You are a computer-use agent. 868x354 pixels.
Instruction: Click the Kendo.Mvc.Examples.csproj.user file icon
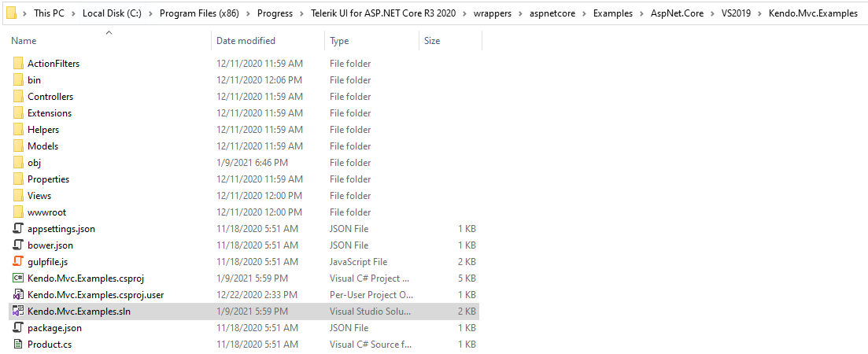coord(18,295)
